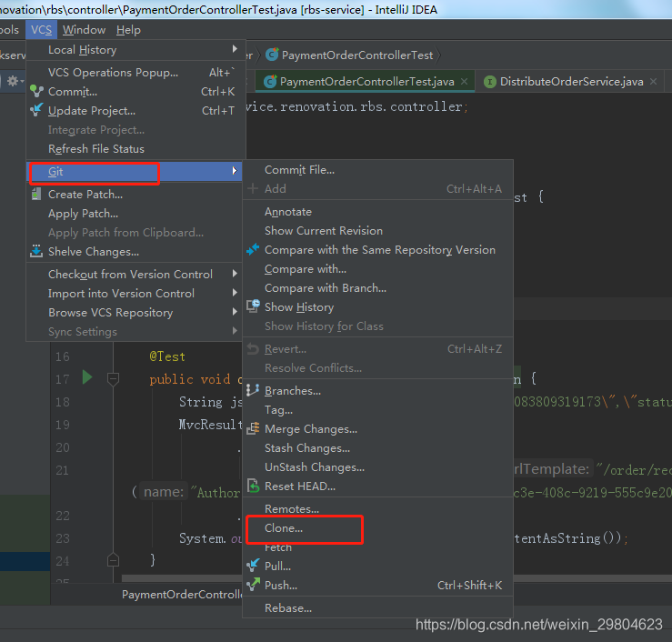Viewport: 672px width, 642px height.
Task: Choose Tag... in Git submenu
Action: coord(377,410)
